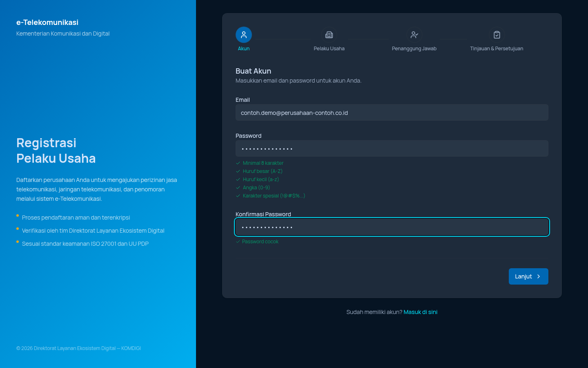Click checkmark beside Minimal 8 karakter
The width and height of the screenshot is (588, 368).
(x=238, y=163)
